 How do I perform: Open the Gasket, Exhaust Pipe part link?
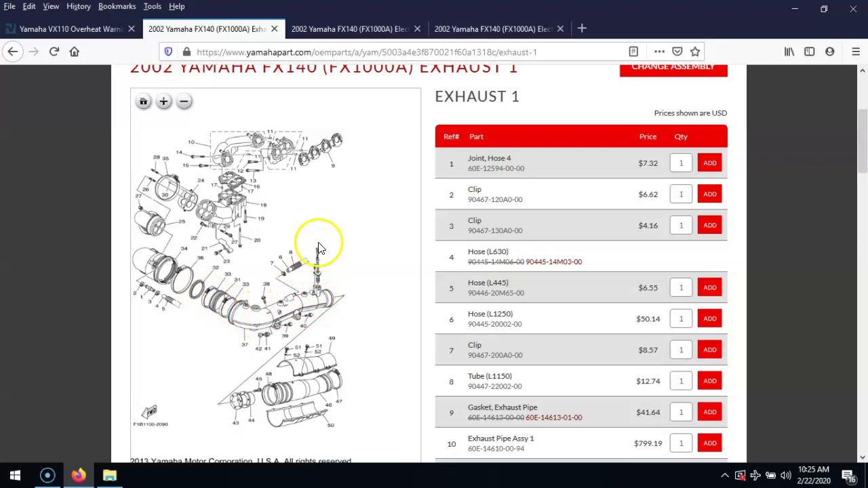pos(502,407)
